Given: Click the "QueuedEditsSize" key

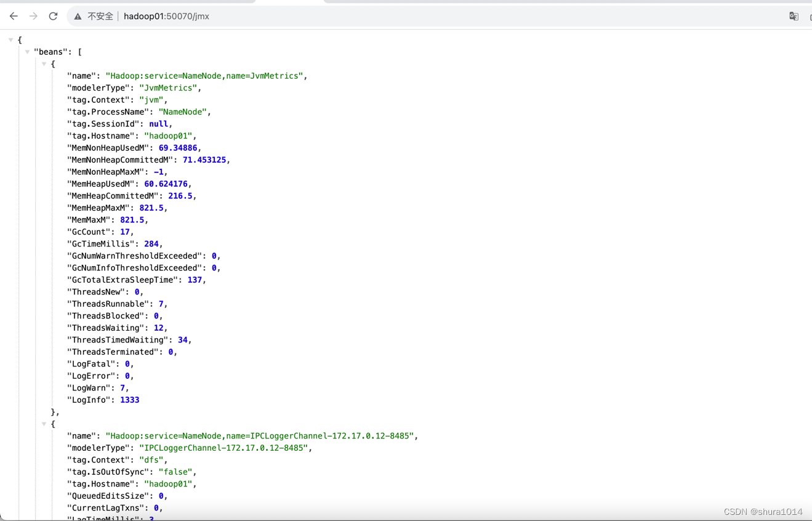Looking at the screenshot, I should pyautogui.click(x=108, y=496).
